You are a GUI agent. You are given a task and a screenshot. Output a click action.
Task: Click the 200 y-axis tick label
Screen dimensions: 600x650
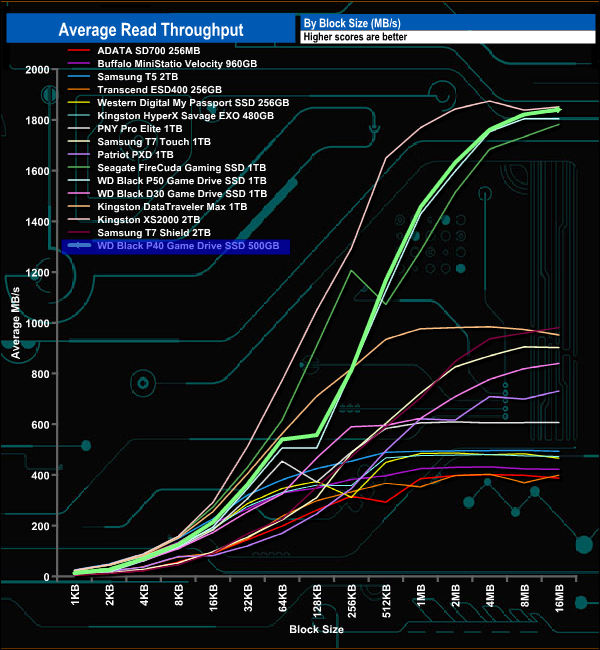[x=40, y=526]
